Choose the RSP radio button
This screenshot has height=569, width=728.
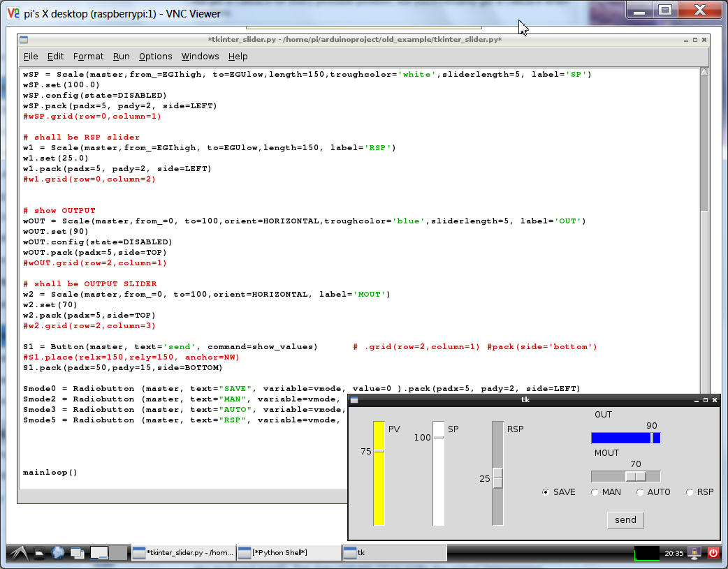click(x=690, y=492)
